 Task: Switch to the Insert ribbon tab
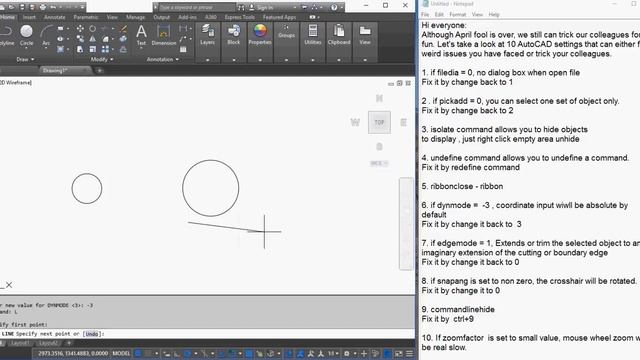pyautogui.click(x=29, y=17)
